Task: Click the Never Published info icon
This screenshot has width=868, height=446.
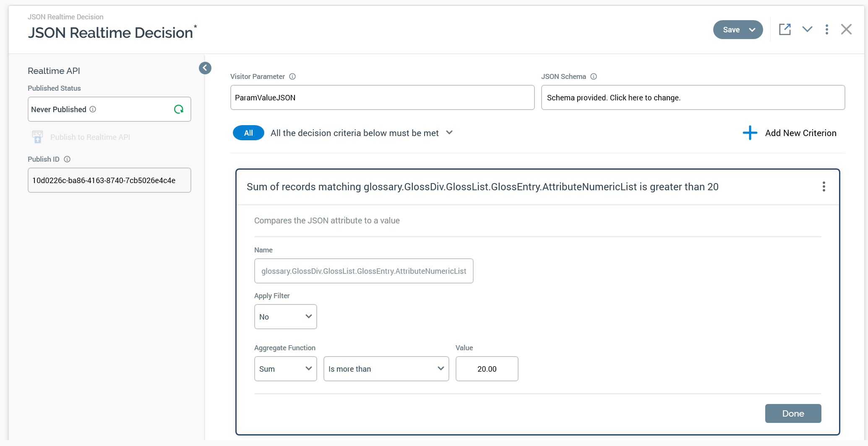Action: 93,109
